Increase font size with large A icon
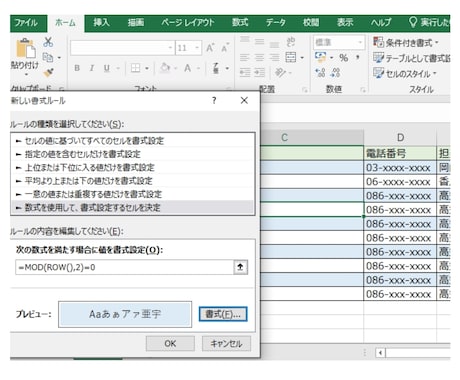460x380 pixels. [x=210, y=48]
